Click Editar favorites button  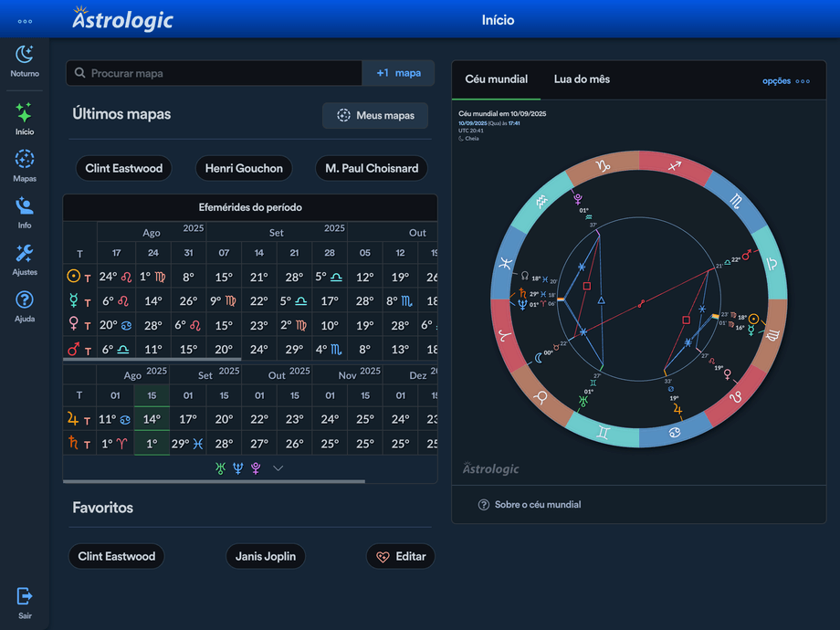(401, 556)
